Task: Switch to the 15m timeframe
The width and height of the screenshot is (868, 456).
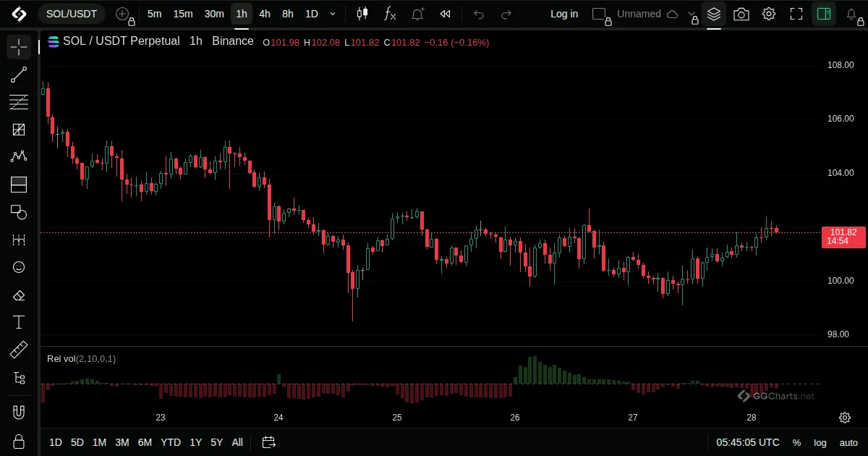Action: (183, 14)
